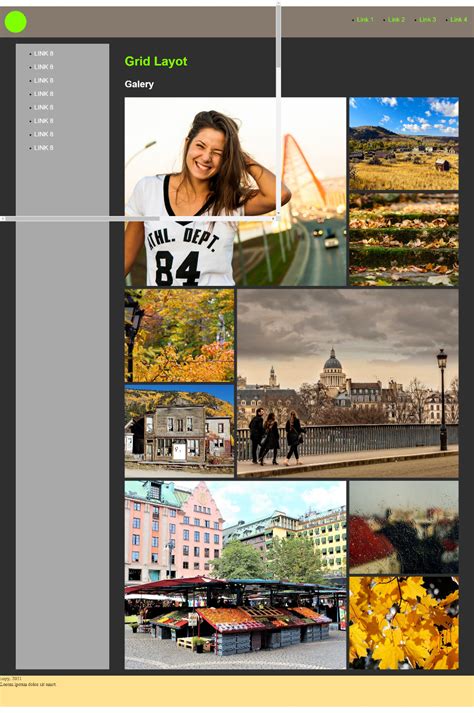
Task: Click the vertical scrollbar thumb overlay
Action: [278, 37]
